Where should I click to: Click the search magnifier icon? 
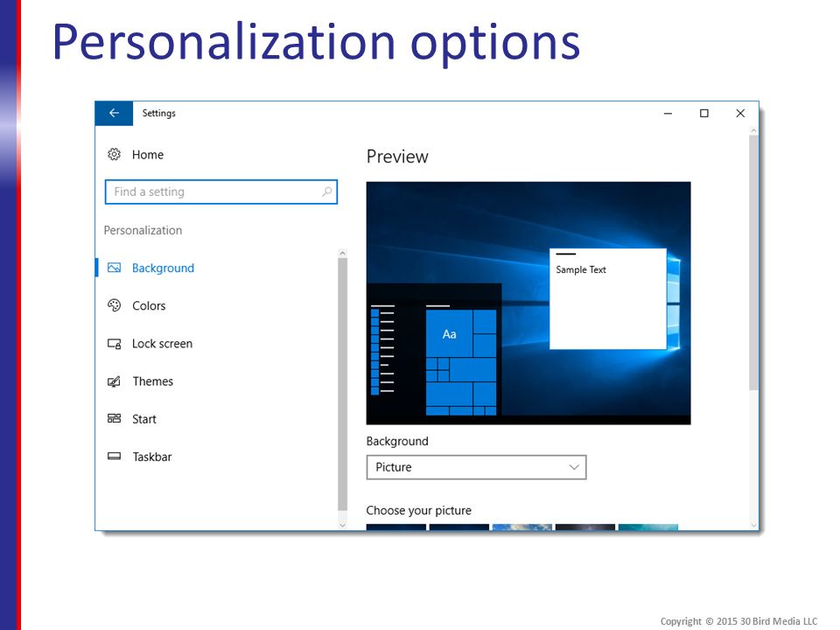(x=326, y=192)
